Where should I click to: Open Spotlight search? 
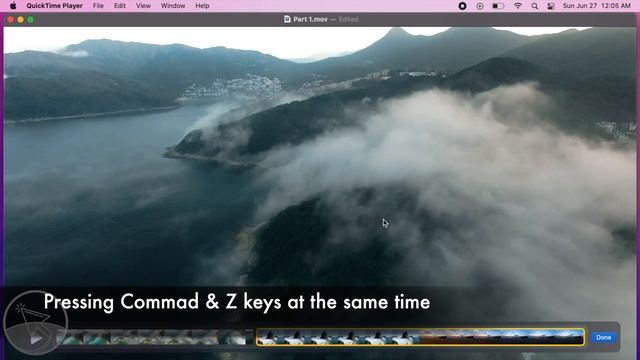pos(534,6)
